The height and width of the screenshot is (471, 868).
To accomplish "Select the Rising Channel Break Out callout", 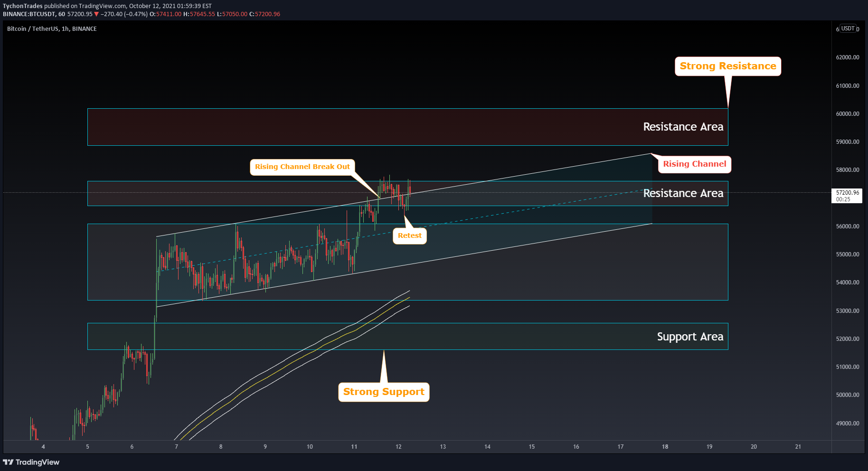I will [x=302, y=167].
